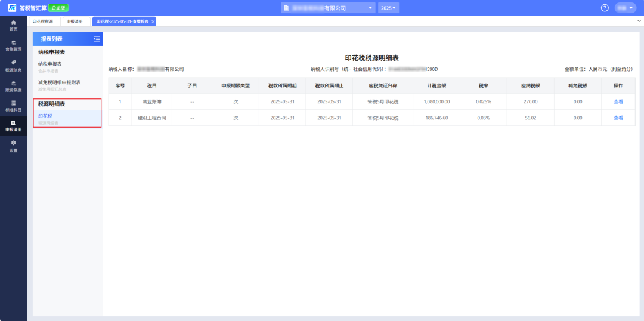The width and height of the screenshot is (644, 321).
Task: Click the 建设工程合同 tax item cell
Action: pyautogui.click(x=152, y=118)
